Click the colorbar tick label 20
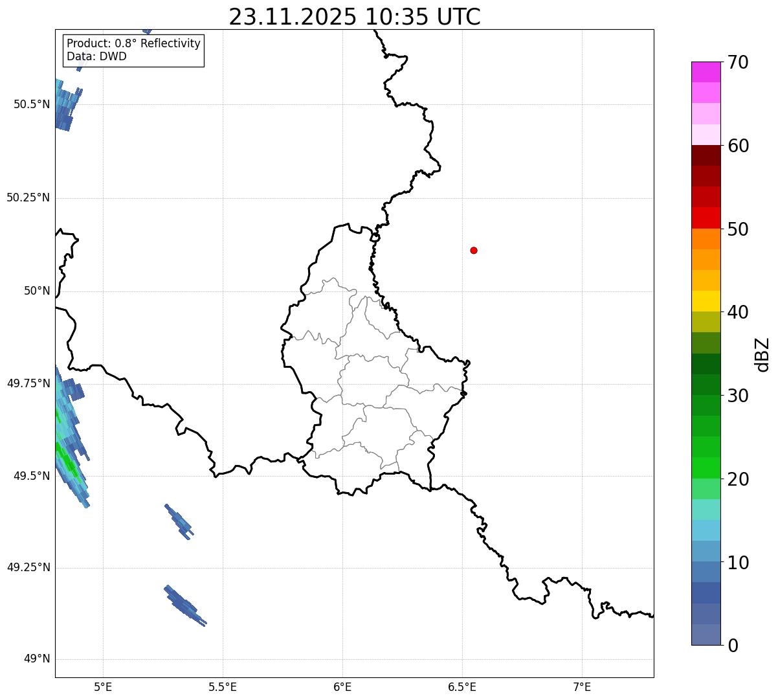 tap(738, 480)
